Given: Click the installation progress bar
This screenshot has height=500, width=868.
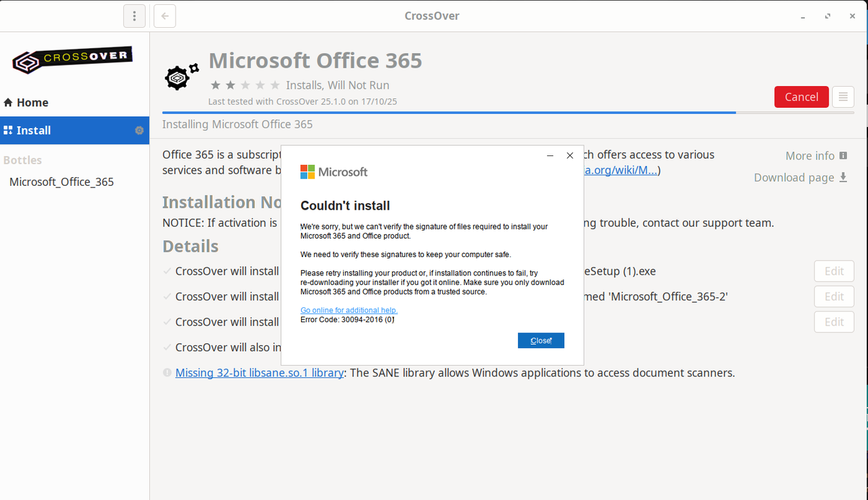Looking at the screenshot, I should click(x=448, y=113).
